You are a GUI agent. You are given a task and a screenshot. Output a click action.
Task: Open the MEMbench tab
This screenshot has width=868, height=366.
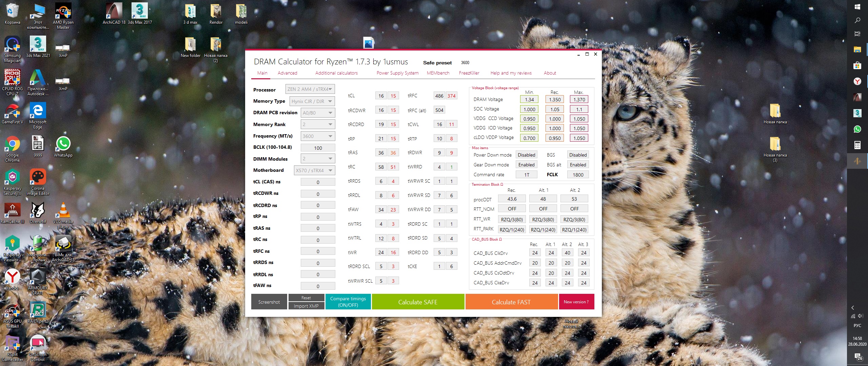[438, 73]
